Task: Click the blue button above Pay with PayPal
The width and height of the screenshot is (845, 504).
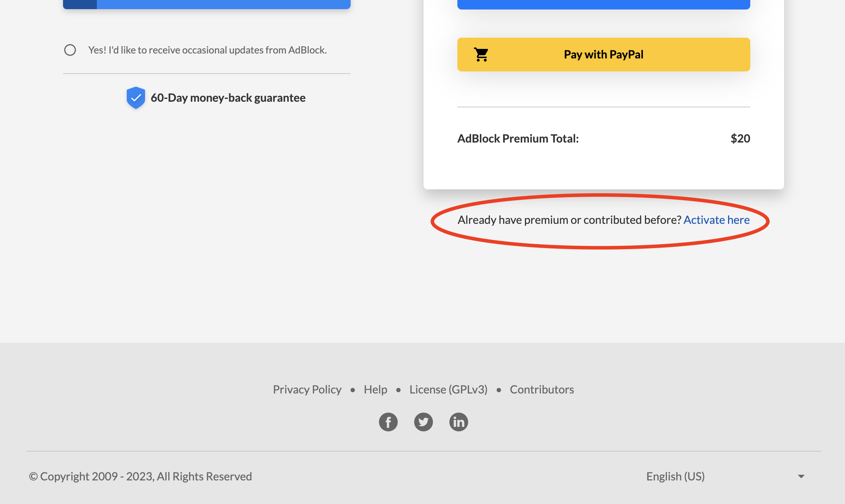Action: tap(603, 3)
